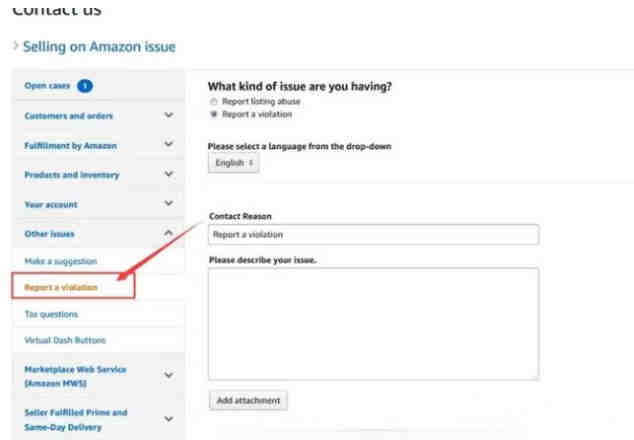Select the Report listing abuse radio button
Image resolution: width=634 pixels, height=440 pixels.
214,102
